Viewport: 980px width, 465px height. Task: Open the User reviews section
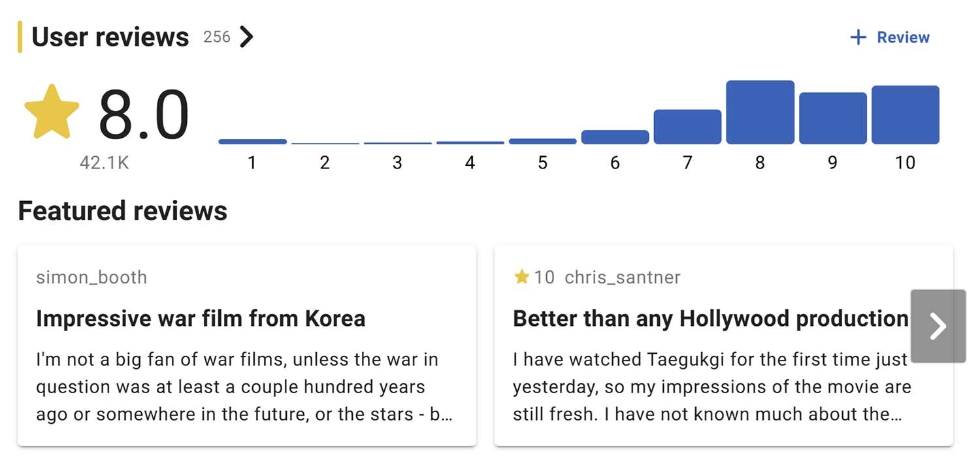pos(110,37)
